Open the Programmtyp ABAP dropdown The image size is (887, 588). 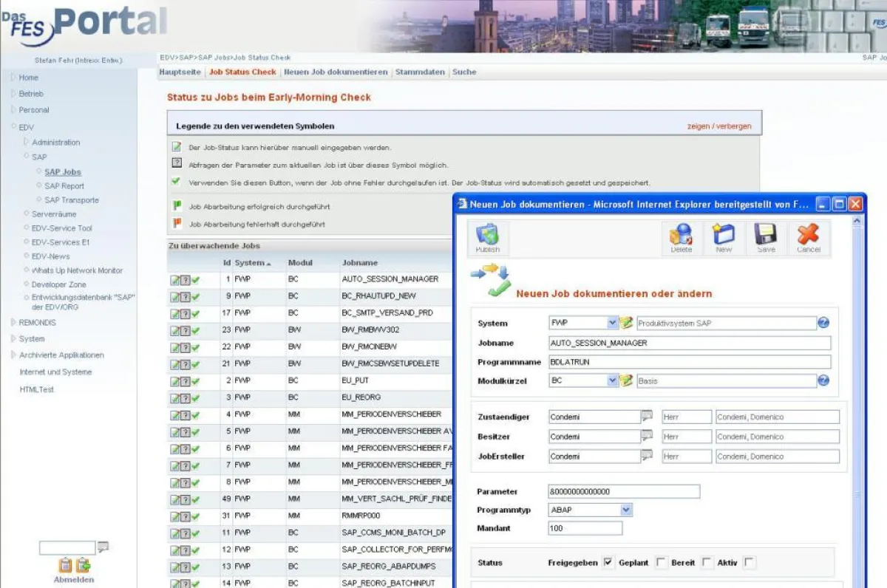pyautogui.click(x=625, y=510)
